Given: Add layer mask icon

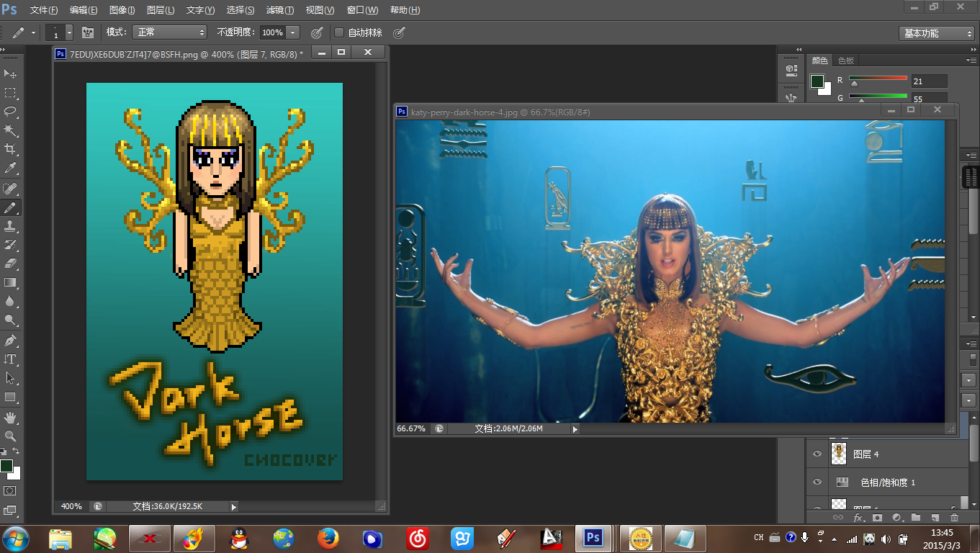Looking at the screenshot, I should pos(877,517).
